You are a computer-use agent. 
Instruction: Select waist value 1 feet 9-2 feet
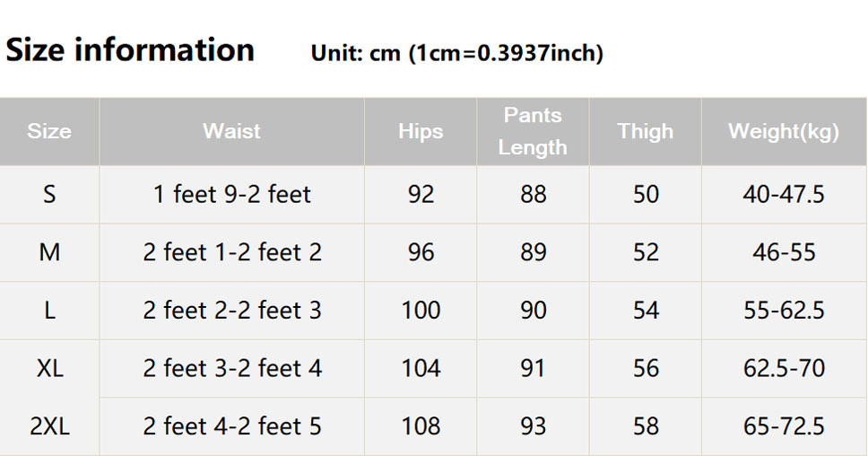tap(232, 195)
